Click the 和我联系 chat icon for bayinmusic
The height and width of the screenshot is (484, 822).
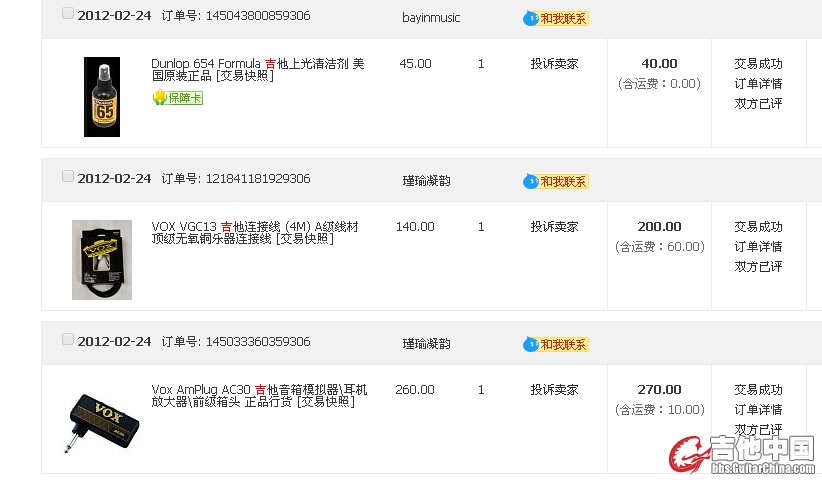click(556, 18)
